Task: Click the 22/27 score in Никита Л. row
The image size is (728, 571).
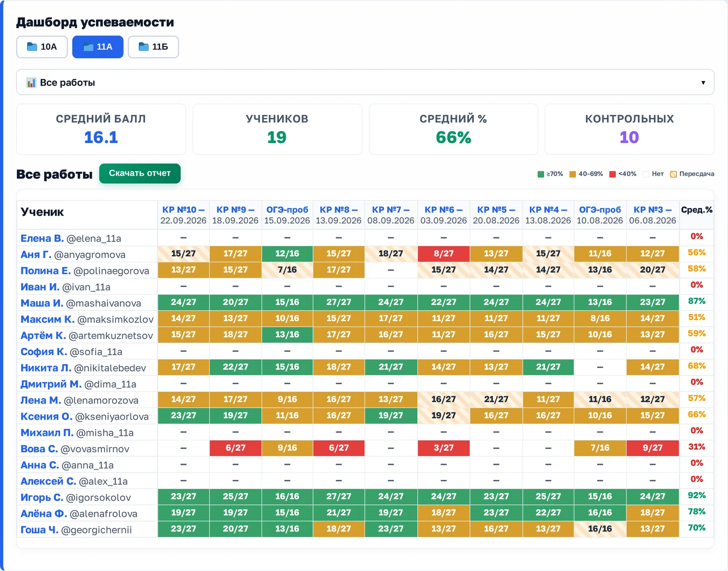Action: pos(235,367)
